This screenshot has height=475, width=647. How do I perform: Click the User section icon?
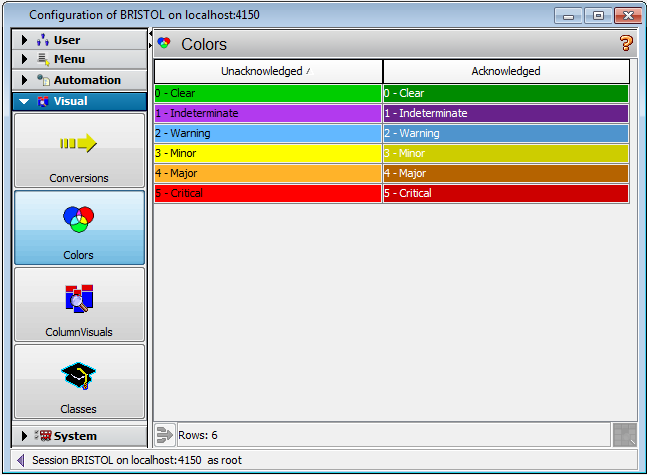click(x=43, y=40)
